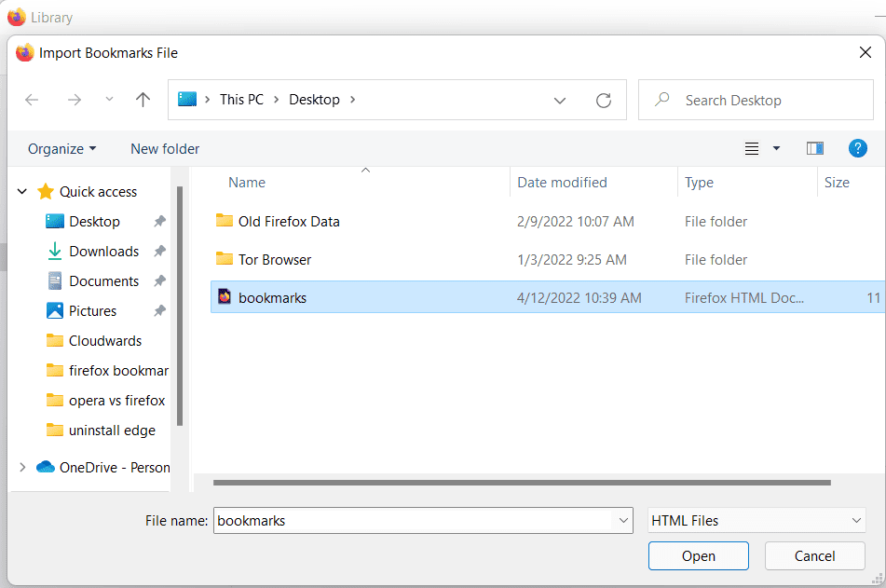Click the pin icon next to Documents

point(160,281)
